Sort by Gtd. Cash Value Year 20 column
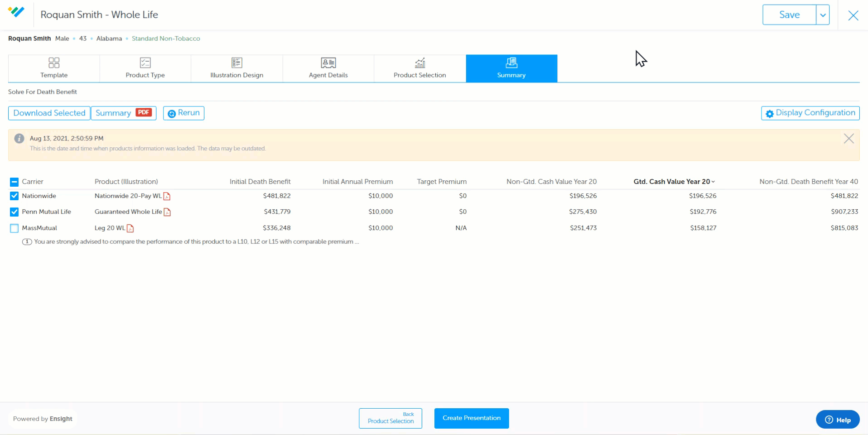 click(x=674, y=181)
